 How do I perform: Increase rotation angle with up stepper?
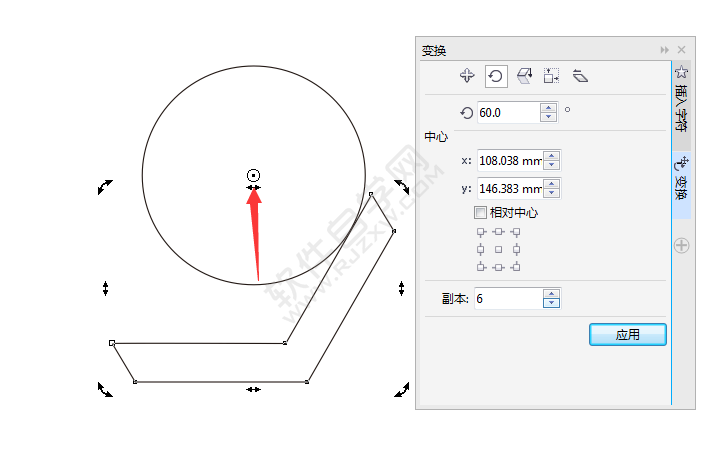click(x=548, y=108)
